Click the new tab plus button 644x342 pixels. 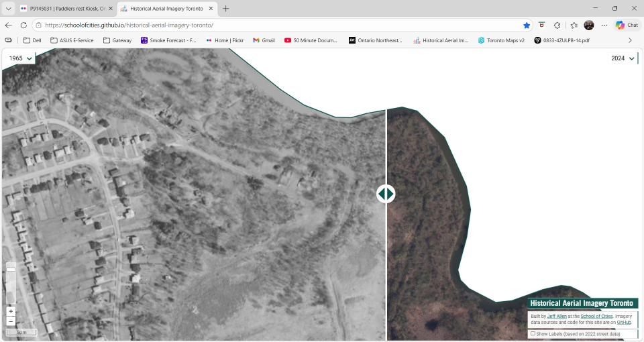[225, 9]
